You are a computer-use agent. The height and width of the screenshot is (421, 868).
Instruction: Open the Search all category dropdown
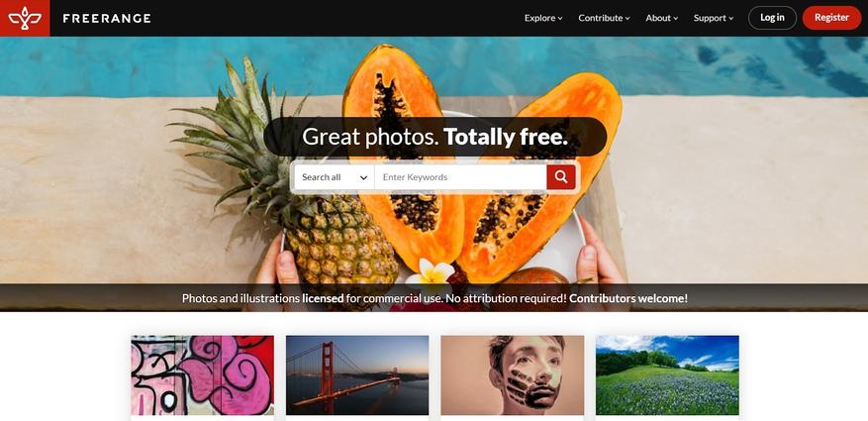coord(335,177)
